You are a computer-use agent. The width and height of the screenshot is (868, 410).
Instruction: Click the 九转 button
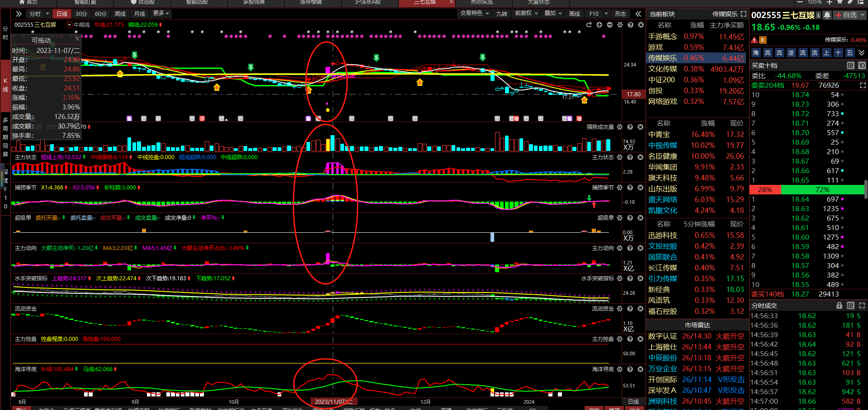(x=502, y=14)
